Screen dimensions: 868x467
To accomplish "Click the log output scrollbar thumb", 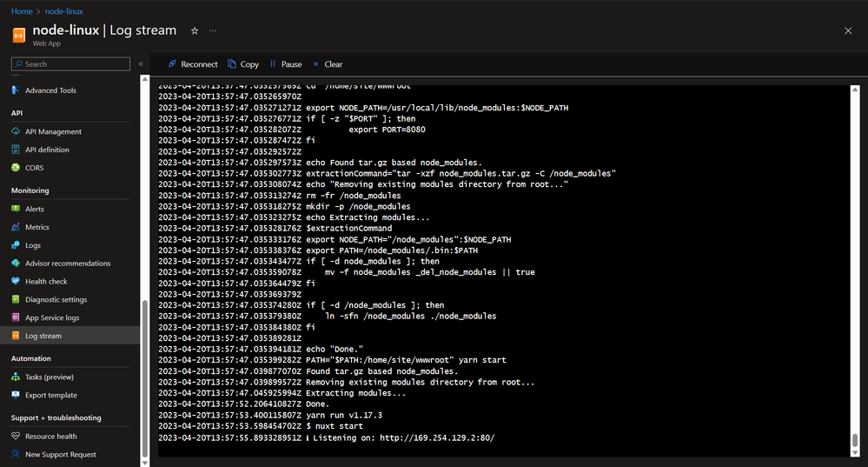I will coord(855,440).
